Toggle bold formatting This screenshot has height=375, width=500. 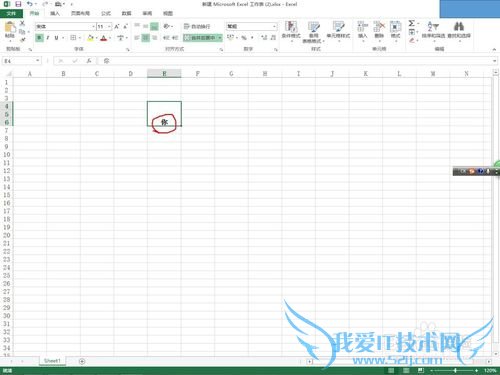[x=39, y=38]
